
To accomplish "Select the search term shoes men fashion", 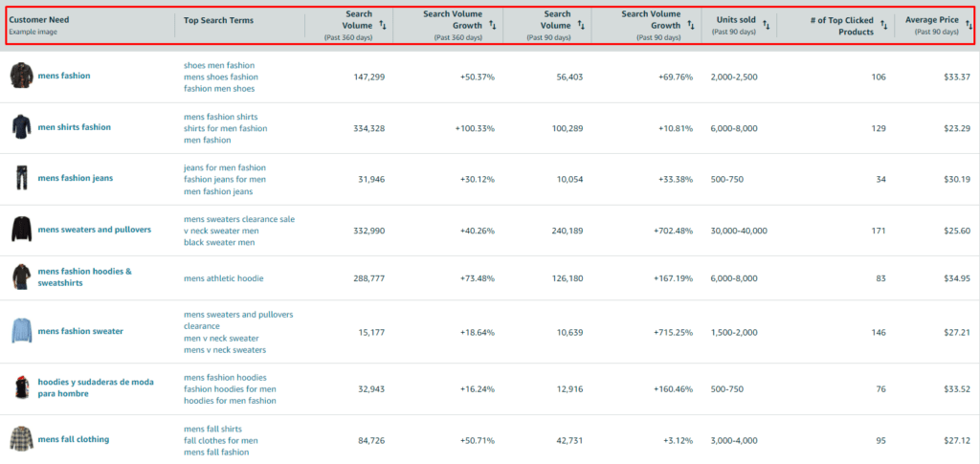I will (219, 65).
